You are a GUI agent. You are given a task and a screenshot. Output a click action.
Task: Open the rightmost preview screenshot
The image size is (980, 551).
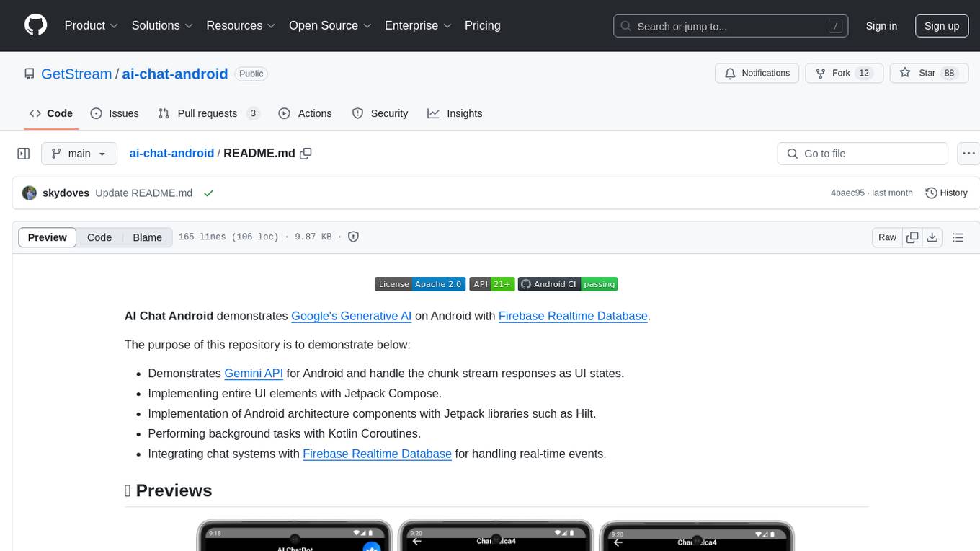coord(697,535)
